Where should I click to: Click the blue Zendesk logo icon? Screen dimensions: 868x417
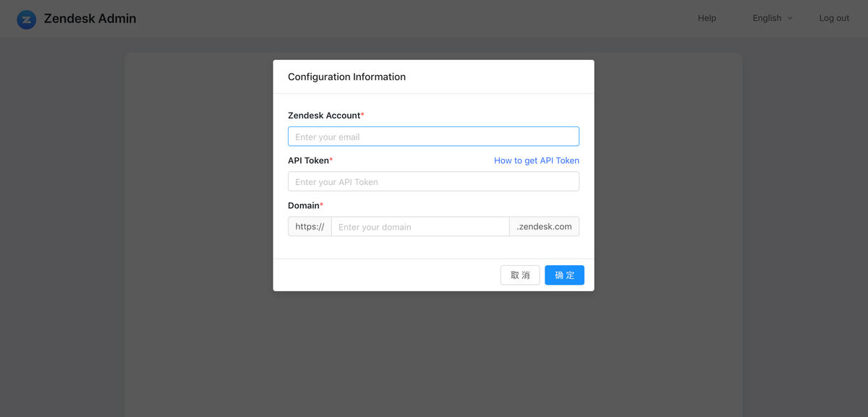tap(27, 20)
